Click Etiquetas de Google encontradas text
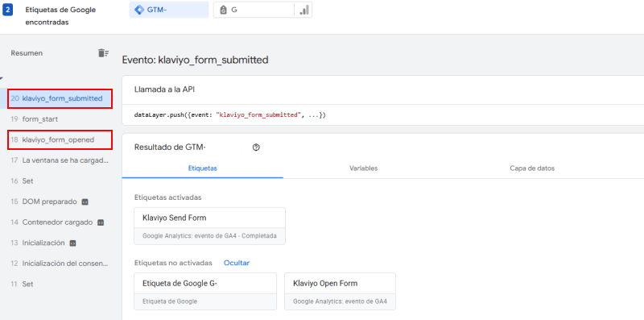Image resolution: width=644 pixels, height=320 pixels. 60,16
